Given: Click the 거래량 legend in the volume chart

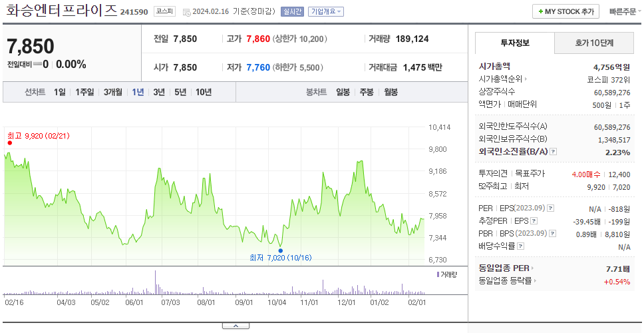Looking at the screenshot, I should point(447,274).
